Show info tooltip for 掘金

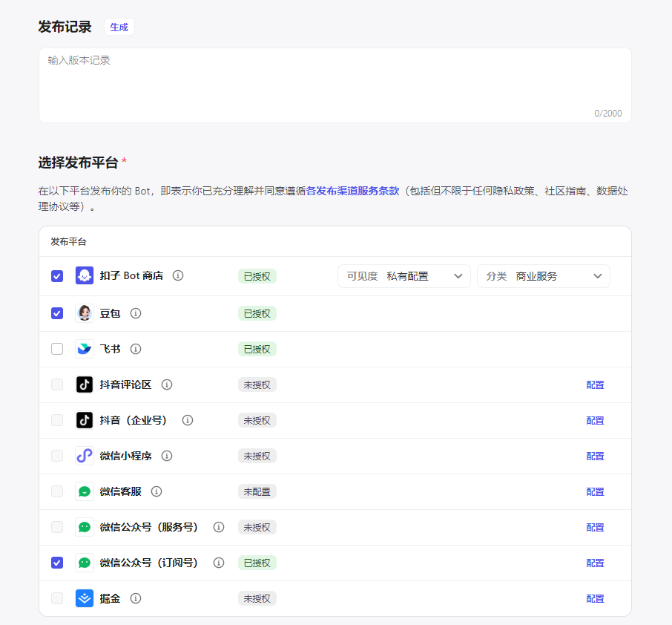point(136,598)
